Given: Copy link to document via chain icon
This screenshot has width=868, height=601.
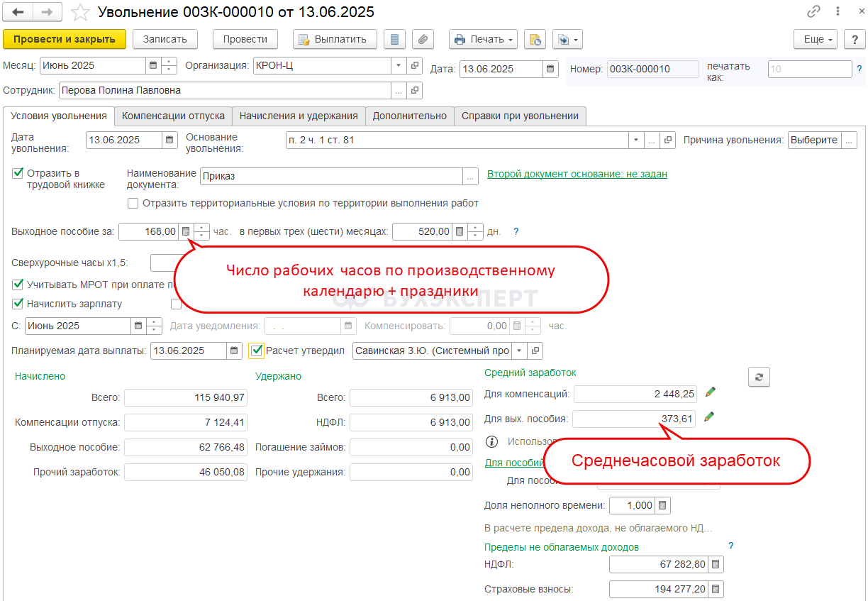Looking at the screenshot, I should click(813, 13).
